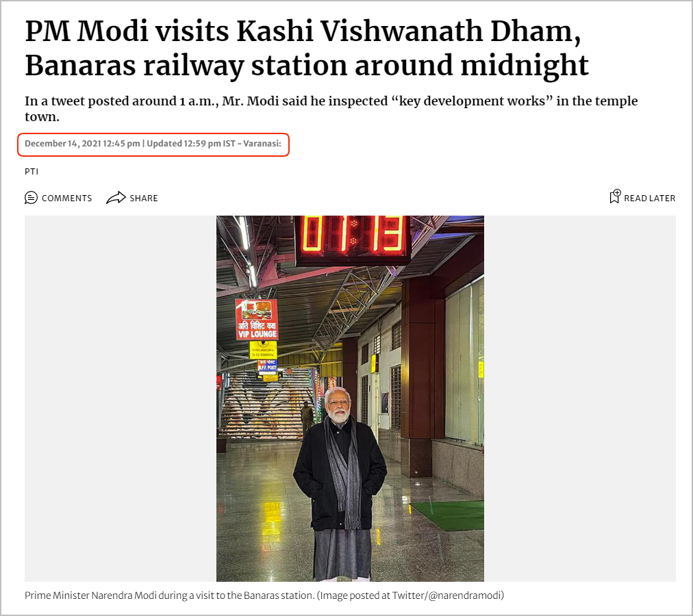Click the yellow sign below the VIP Lounge board

pyautogui.click(x=264, y=350)
